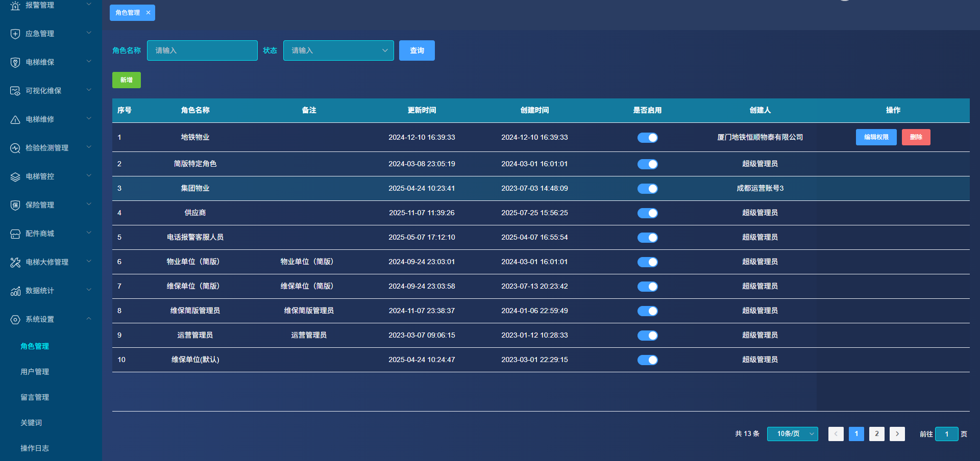Toggle enabled switch for 地铁物业 role
The height and width of the screenshot is (461, 980).
[647, 138]
